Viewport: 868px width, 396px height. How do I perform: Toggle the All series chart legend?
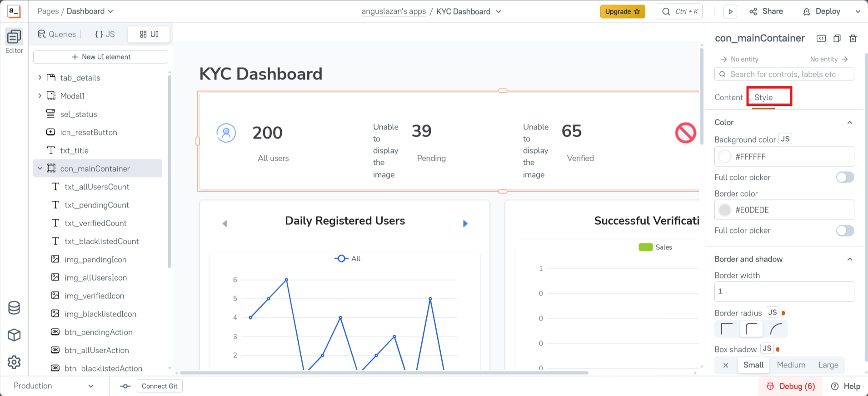(x=348, y=258)
